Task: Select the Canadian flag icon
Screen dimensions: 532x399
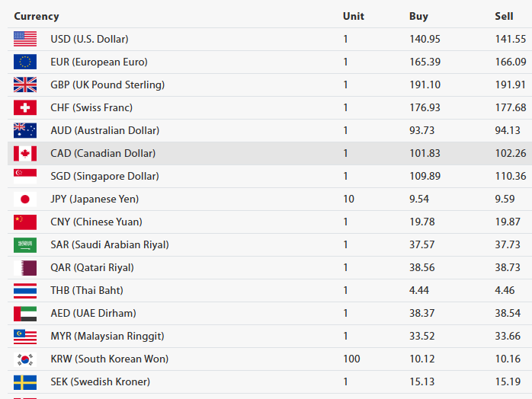Action: tap(24, 153)
